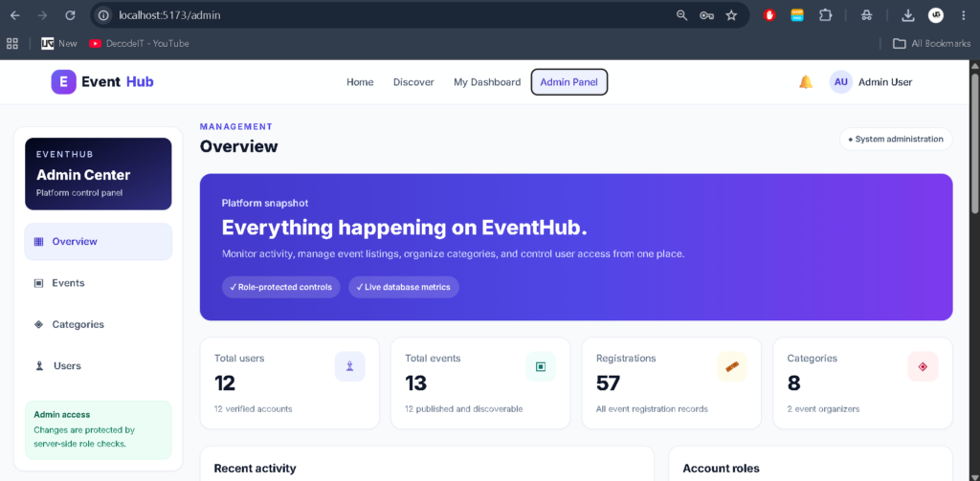
Task: Click the Total events value 13
Action: point(415,383)
